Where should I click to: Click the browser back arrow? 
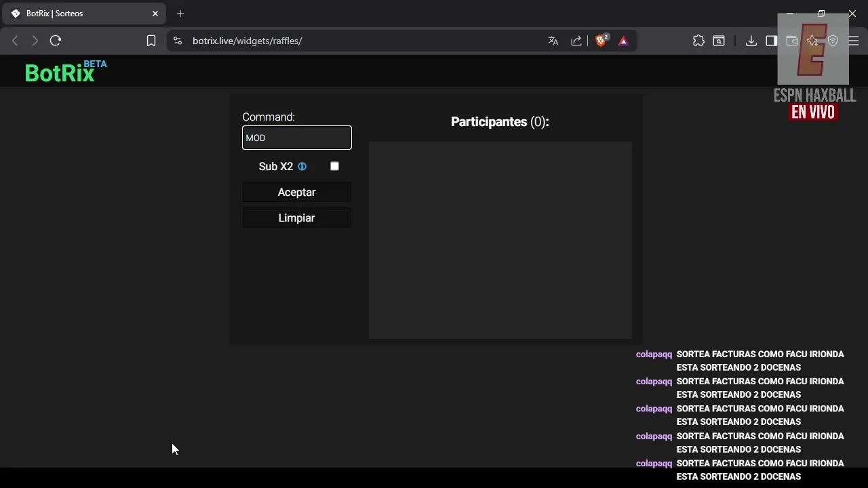15,41
